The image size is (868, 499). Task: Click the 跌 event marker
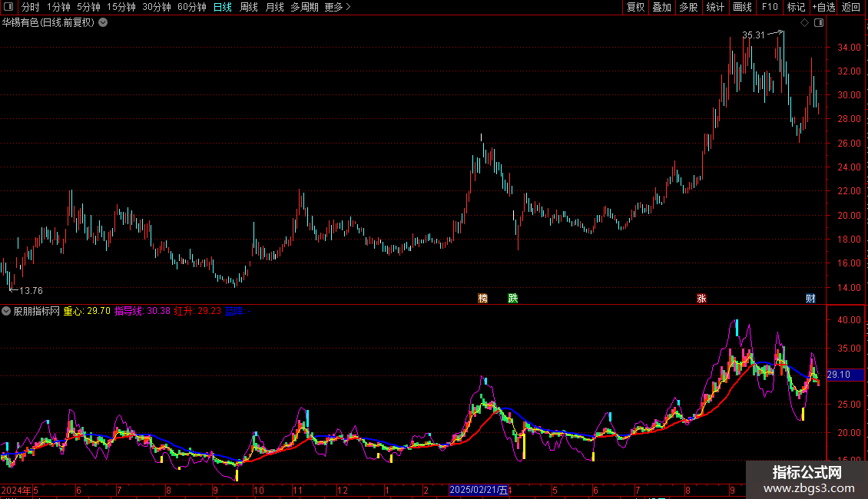(x=513, y=299)
